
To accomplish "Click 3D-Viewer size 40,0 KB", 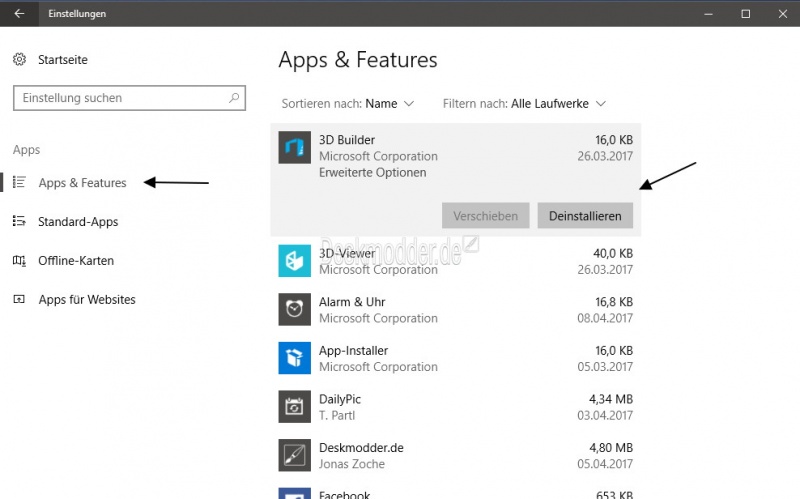I will click(x=613, y=253).
